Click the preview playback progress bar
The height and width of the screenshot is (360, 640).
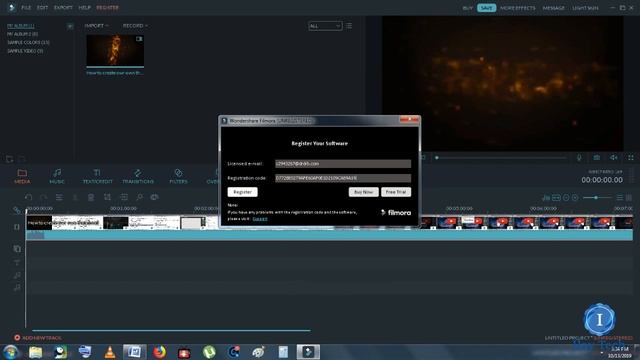point(502,158)
